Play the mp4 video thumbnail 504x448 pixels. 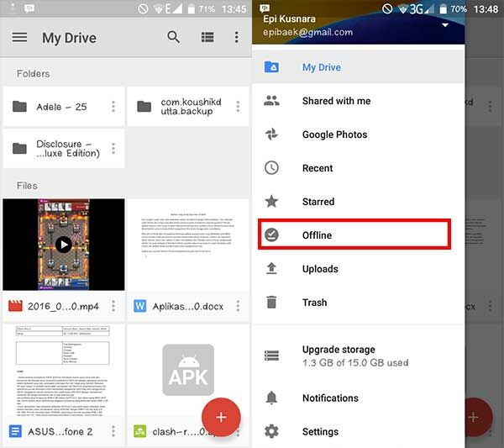point(64,245)
